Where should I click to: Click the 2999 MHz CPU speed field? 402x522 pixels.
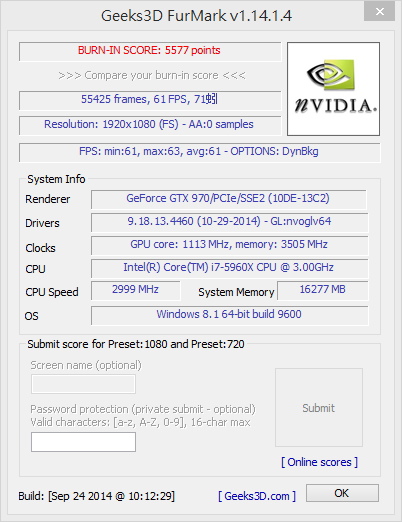pyautogui.click(x=136, y=290)
